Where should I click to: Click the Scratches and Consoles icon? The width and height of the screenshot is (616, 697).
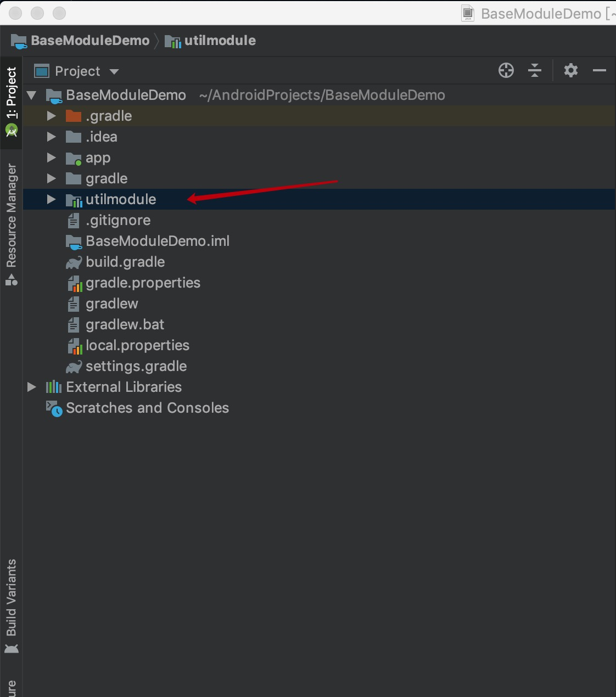click(x=54, y=408)
